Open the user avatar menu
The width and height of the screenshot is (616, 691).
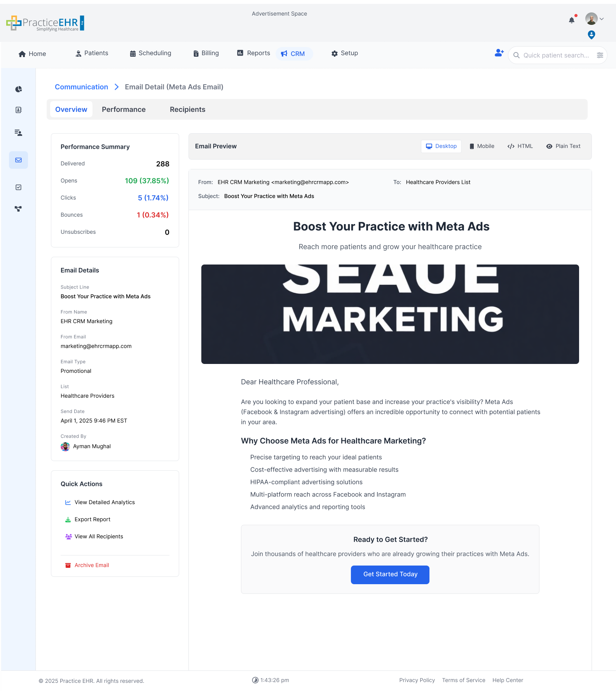coord(591,19)
